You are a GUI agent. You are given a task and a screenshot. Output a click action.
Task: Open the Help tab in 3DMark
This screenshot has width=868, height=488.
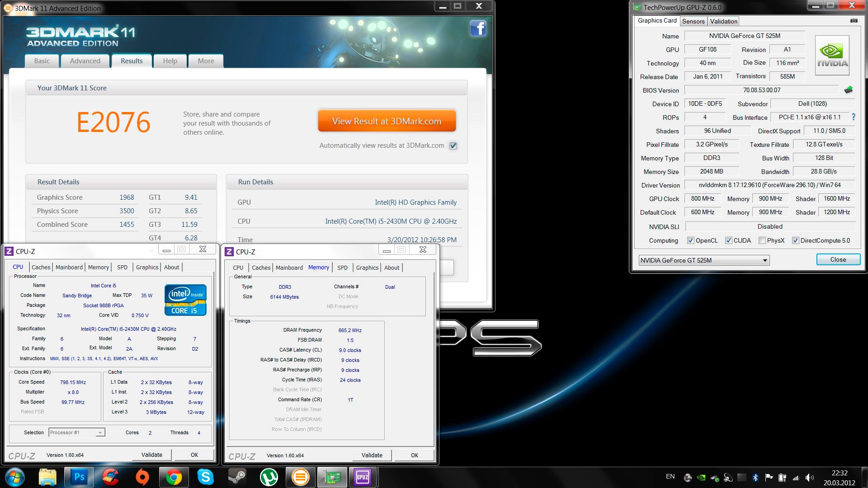pos(170,61)
